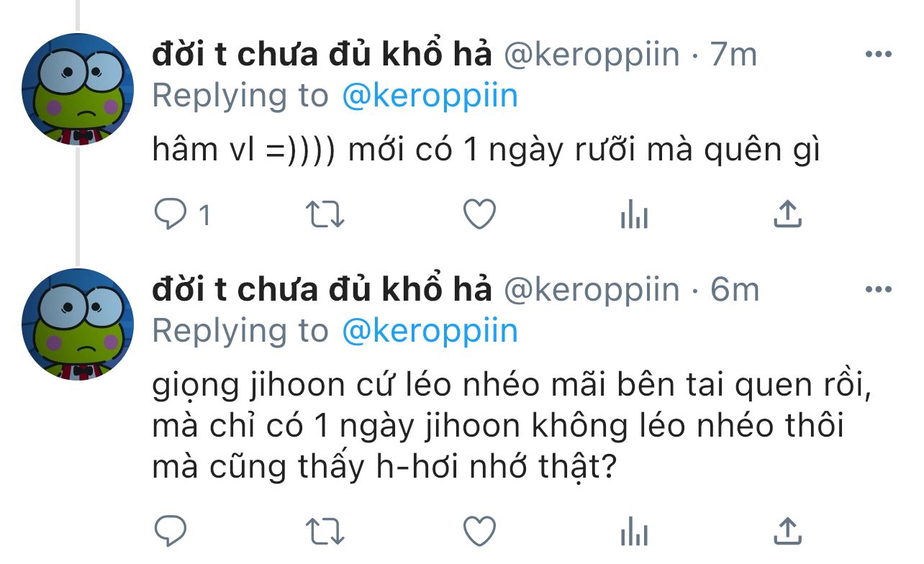This screenshot has height=564, width=924.
Task: Open more options for the 6m tweet
Action: (x=878, y=290)
